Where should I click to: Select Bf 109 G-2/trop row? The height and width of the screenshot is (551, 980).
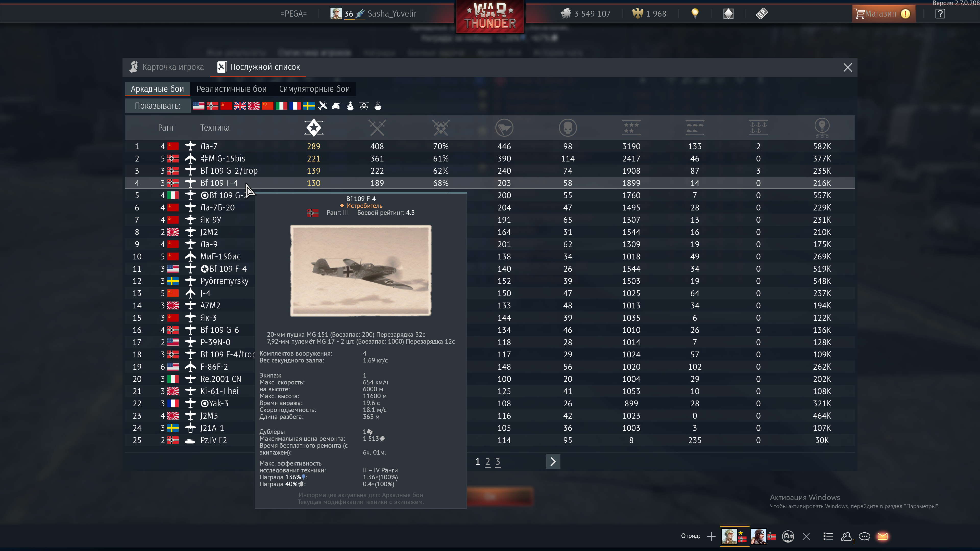pyautogui.click(x=490, y=171)
